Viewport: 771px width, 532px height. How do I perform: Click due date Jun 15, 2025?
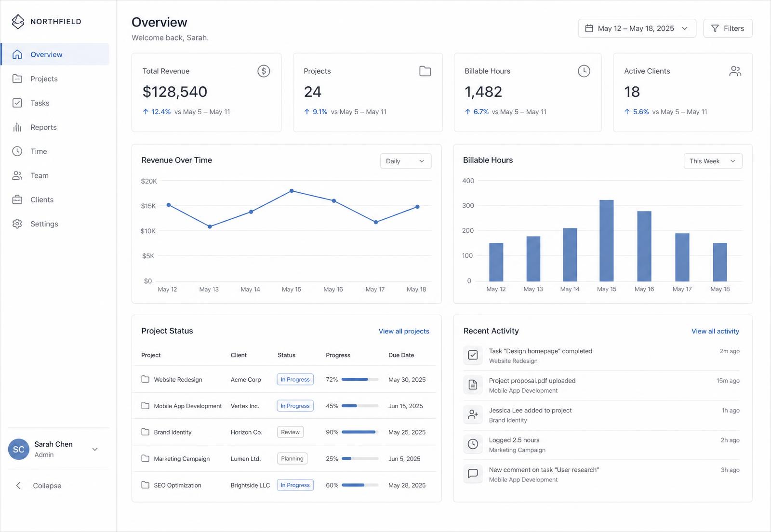pyautogui.click(x=406, y=406)
